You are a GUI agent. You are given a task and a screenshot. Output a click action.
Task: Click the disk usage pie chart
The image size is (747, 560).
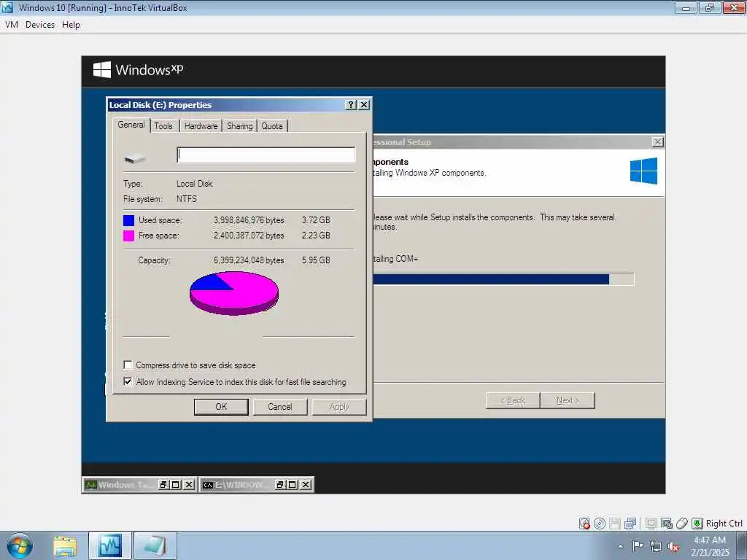[x=234, y=293]
